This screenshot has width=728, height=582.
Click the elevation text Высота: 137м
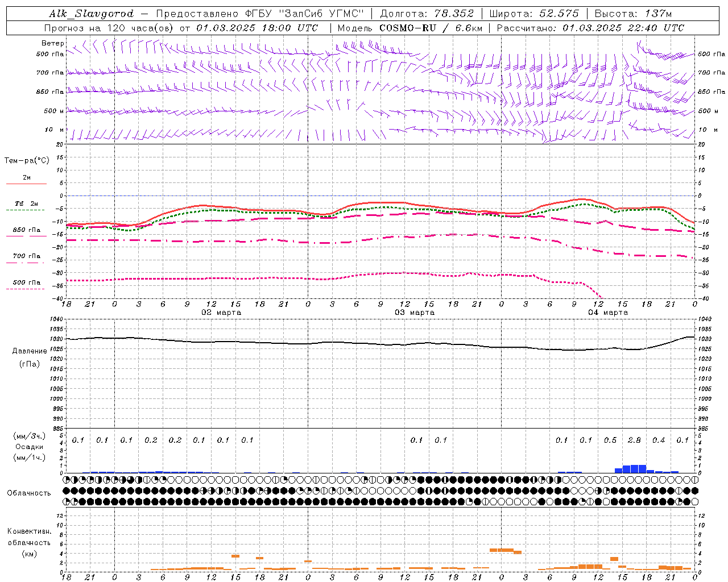(x=633, y=14)
